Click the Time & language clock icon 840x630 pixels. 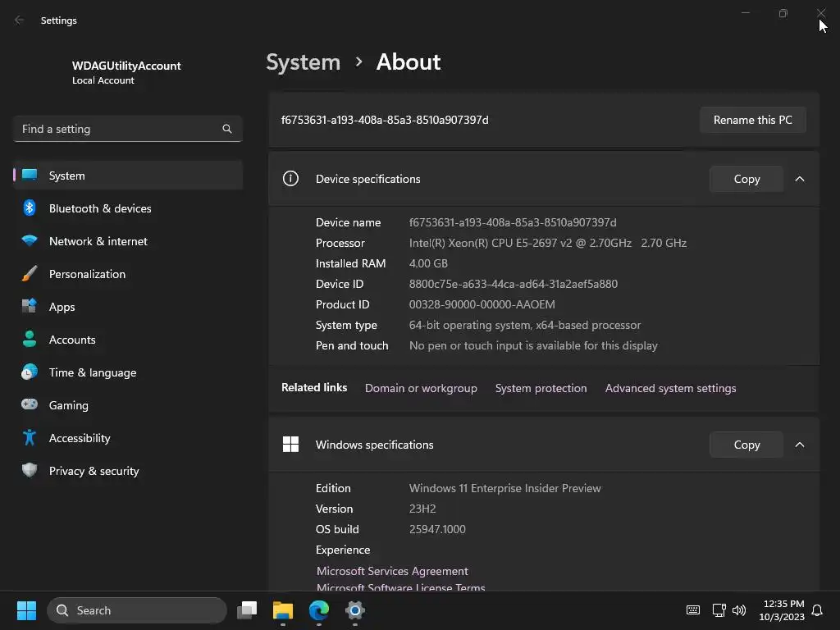tap(30, 372)
